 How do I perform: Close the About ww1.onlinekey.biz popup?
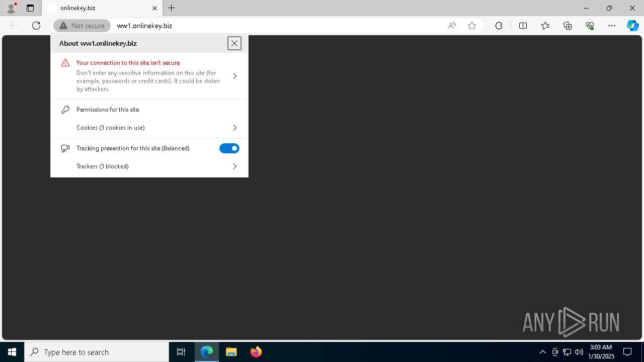[x=234, y=43]
